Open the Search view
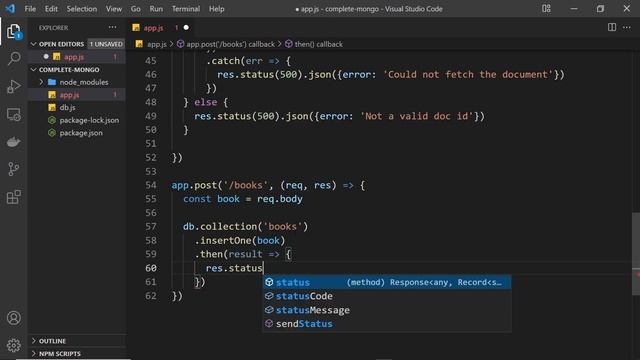Viewport: 640px width, 360px height. [x=13, y=58]
